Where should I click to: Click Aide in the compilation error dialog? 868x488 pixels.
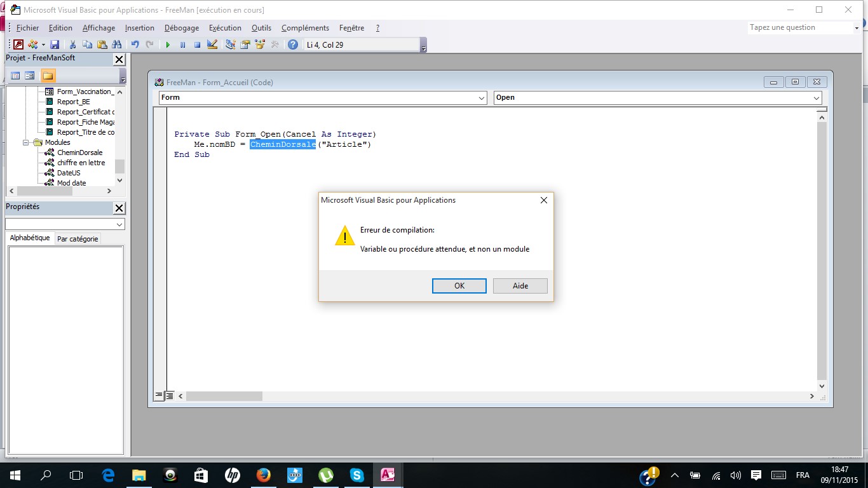tap(520, 286)
